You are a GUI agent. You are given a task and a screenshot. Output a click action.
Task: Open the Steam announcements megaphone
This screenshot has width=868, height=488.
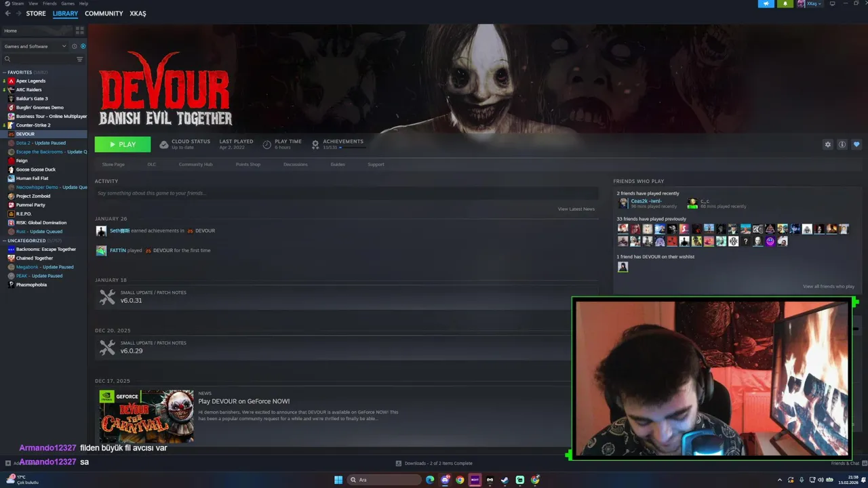click(766, 3)
